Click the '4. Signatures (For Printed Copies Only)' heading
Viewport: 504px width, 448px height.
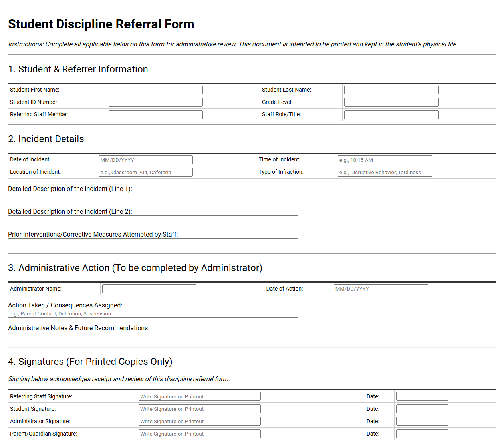(x=90, y=362)
